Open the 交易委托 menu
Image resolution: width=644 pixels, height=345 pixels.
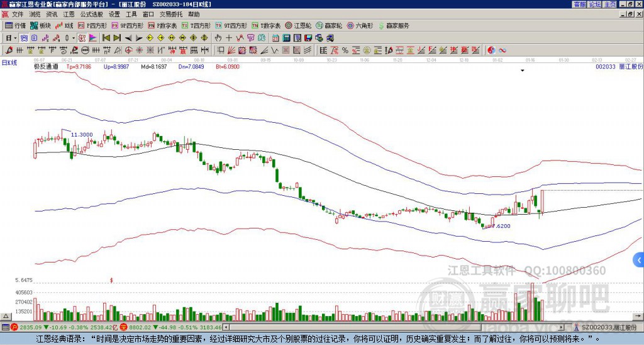click(171, 14)
